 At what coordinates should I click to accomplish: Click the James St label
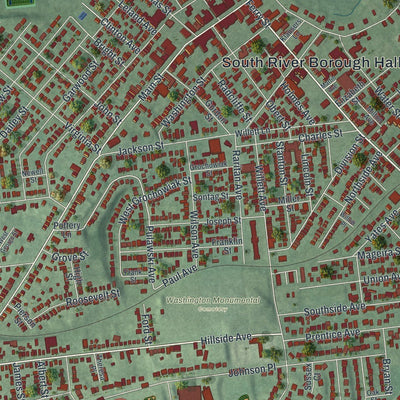click(18, 381)
